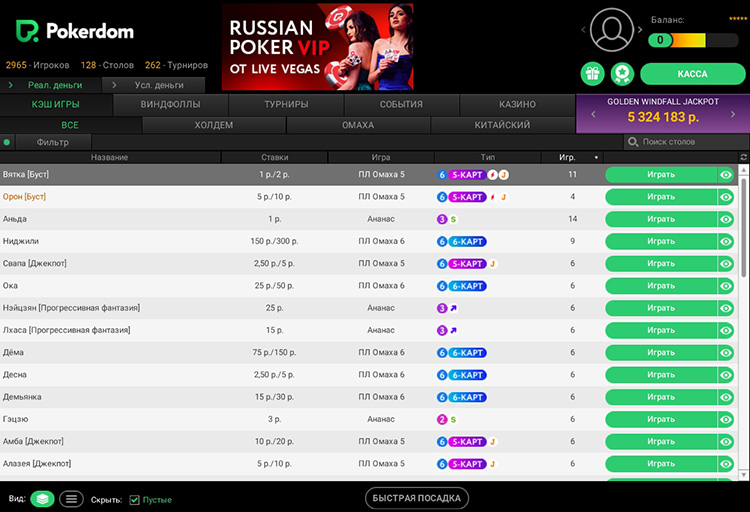Watch the Дёма table via eye icon
This screenshot has height=512, width=750.
click(726, 353)
